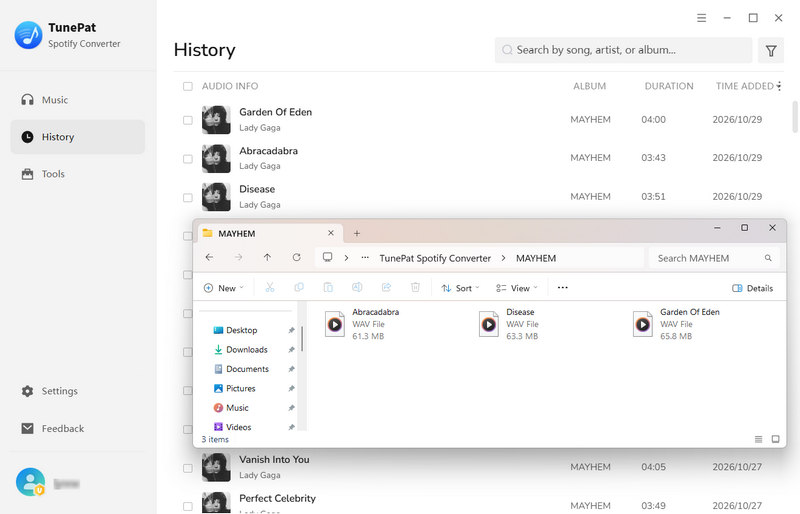Click the Paste icon in Explorer toolbar
Image resolution: width=800 pixels, height=514 pixels.
click(x=328, y=287)
